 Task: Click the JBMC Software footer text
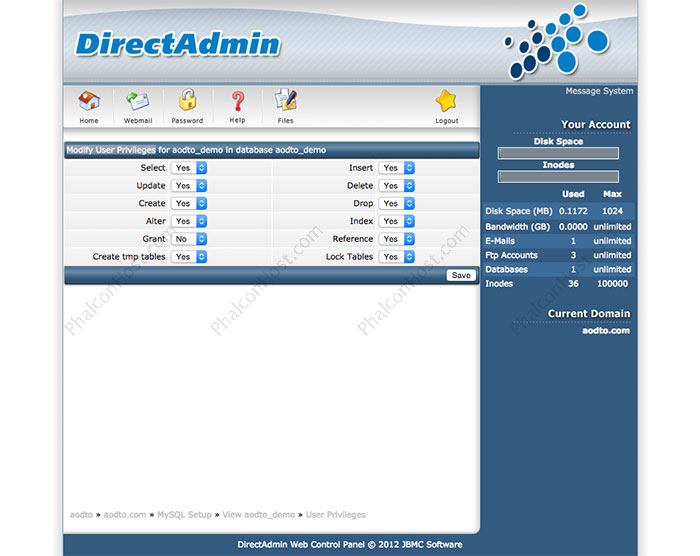click(432, 545)
